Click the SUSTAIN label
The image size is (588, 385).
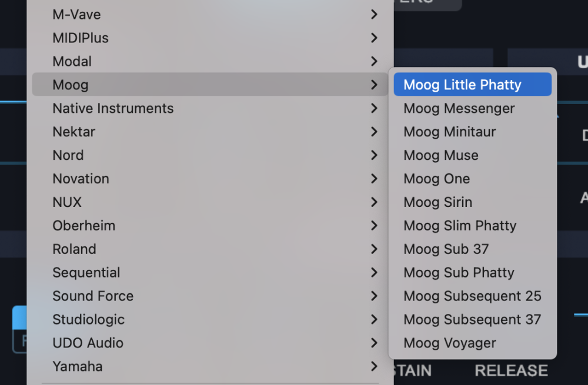click(409, 371)
